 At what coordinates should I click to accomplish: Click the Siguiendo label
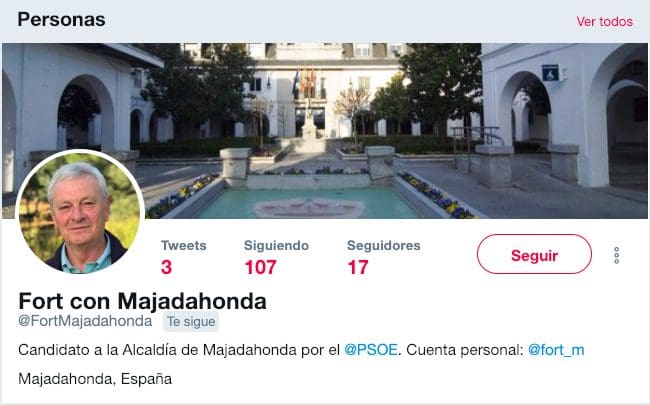pos(276,245)
